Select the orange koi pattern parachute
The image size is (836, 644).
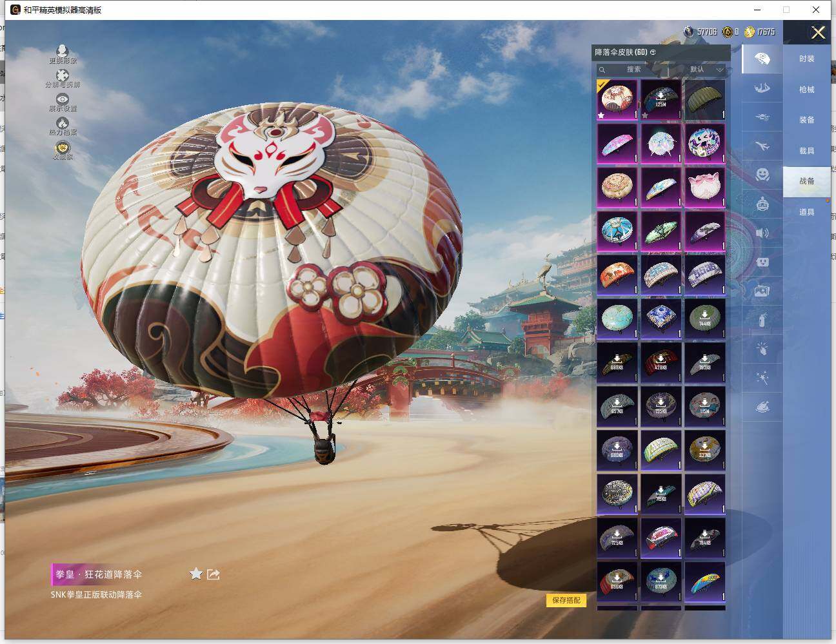click(x=617, y=275)
